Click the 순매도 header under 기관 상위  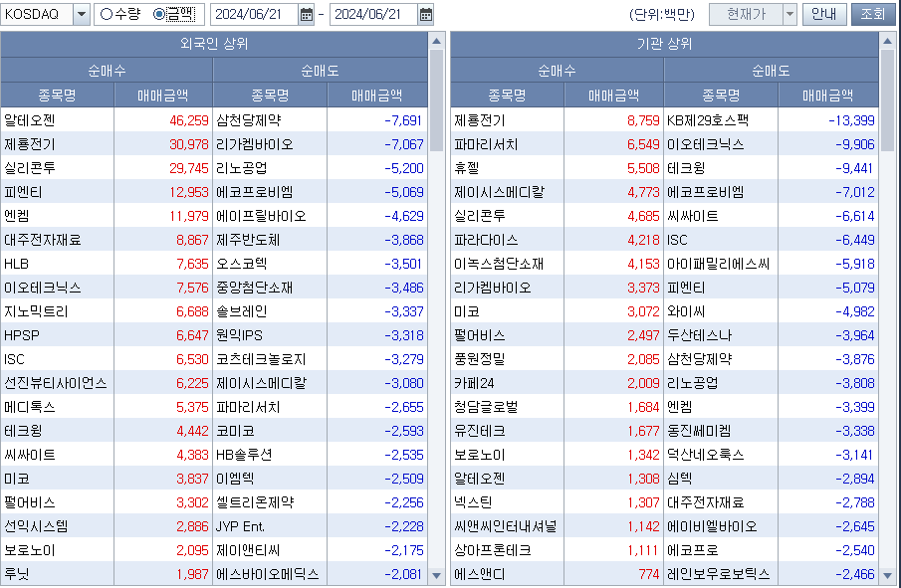click(x=772, y=71)
